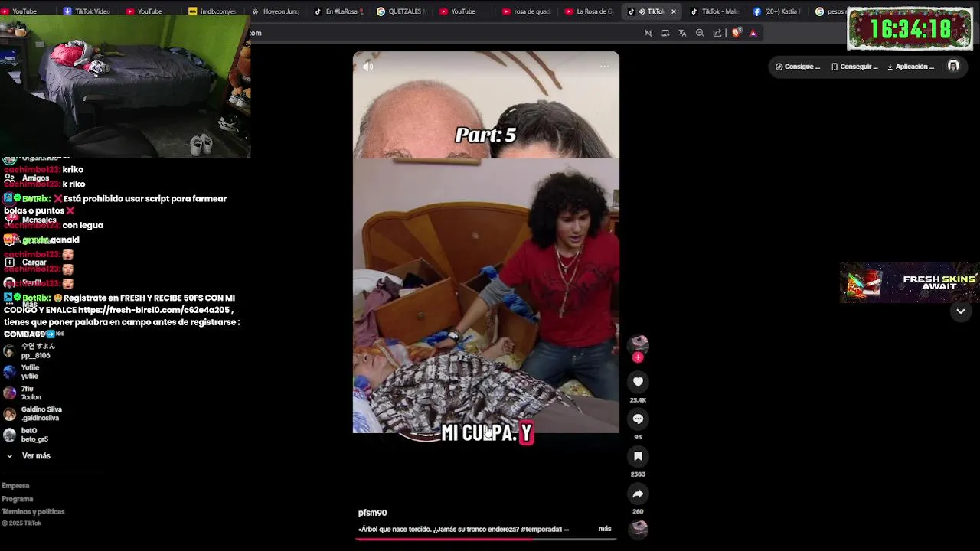Click the zoom magnifier icon in address bar
Screen dimensions: 980x551
700,33
